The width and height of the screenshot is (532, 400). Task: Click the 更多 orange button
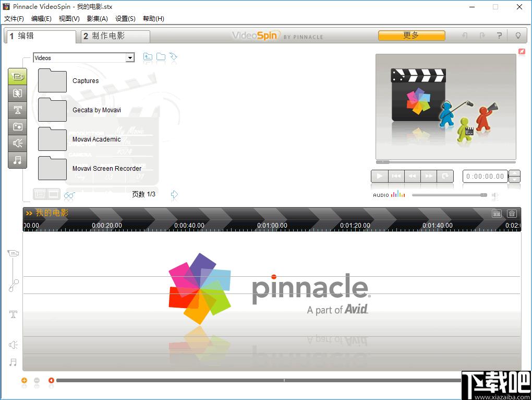pos(412,36)
